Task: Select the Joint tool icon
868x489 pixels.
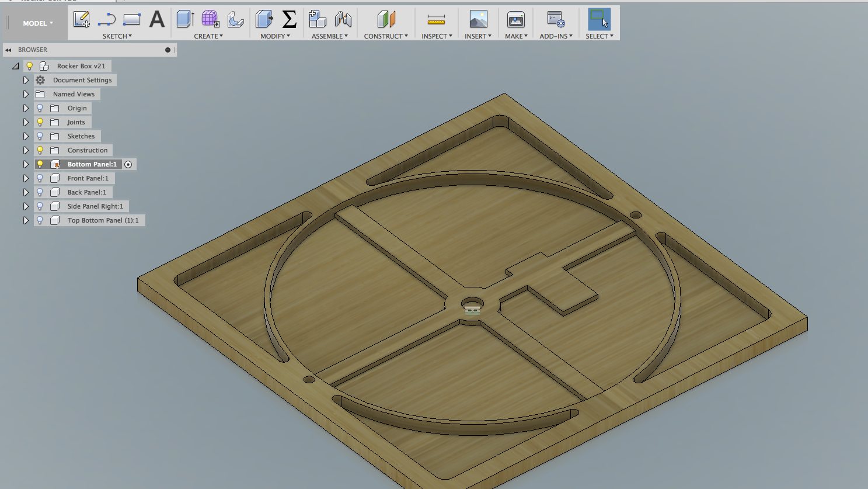Action: pyautogui.click(x=343, y=19)
